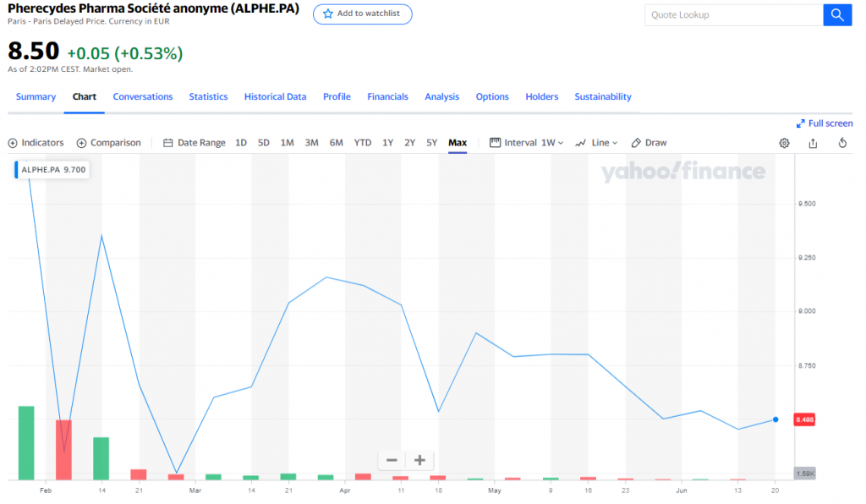Viewport: 866px width, 504px height.
Task: Add a Comparison symbol
Action: (109, 143)
